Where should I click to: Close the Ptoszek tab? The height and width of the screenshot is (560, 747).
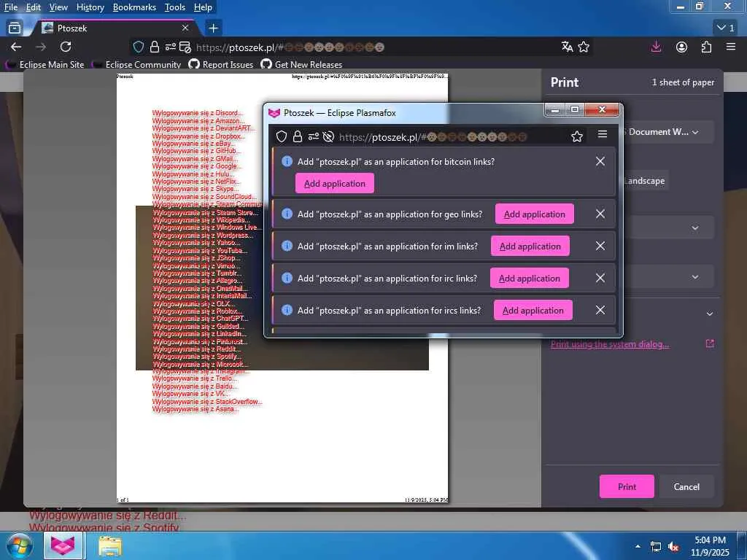(x=185, y=28)
